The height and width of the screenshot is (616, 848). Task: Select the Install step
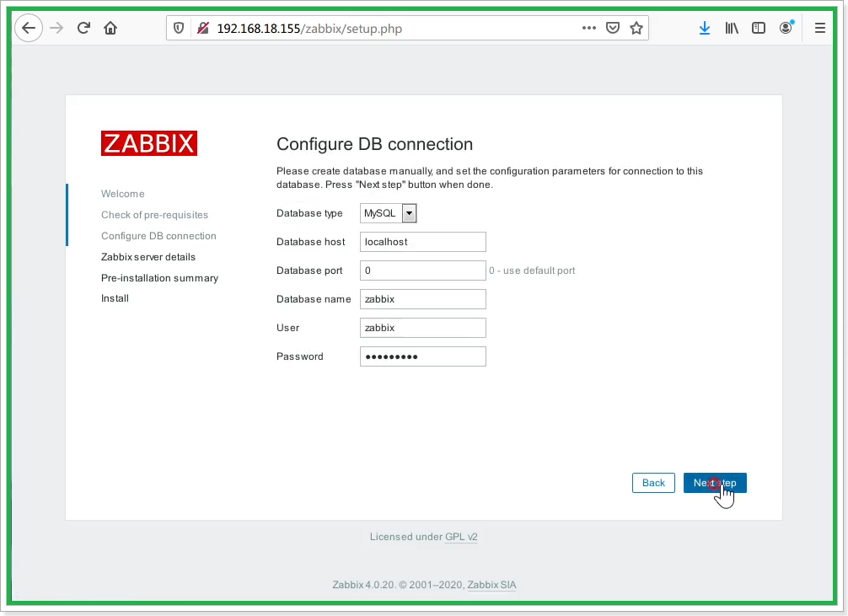coord(115,298)
